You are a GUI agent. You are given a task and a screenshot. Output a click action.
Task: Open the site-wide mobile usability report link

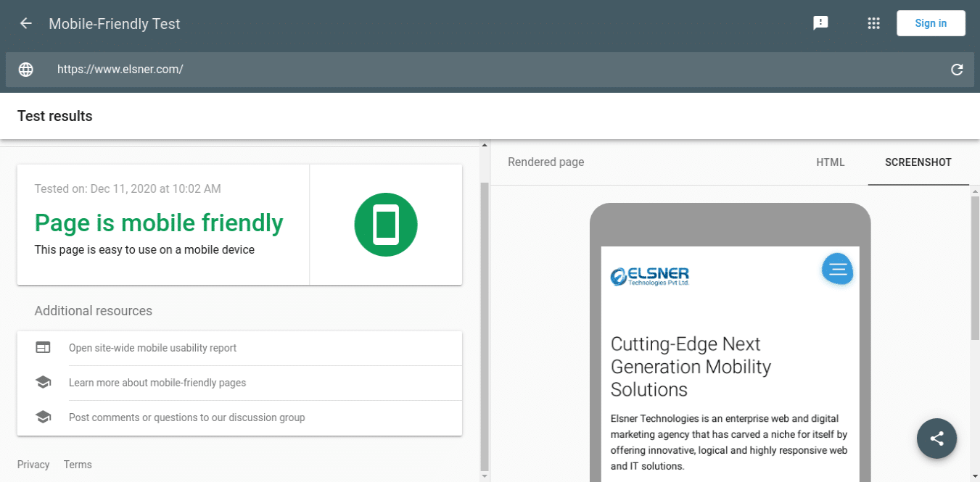point(152,347)
